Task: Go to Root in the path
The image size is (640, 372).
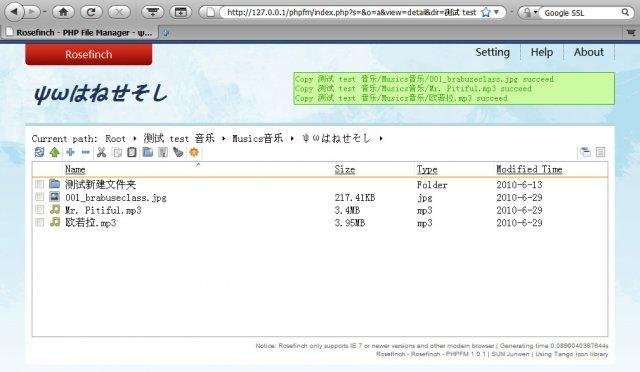Action: click(x=116, y=139)
